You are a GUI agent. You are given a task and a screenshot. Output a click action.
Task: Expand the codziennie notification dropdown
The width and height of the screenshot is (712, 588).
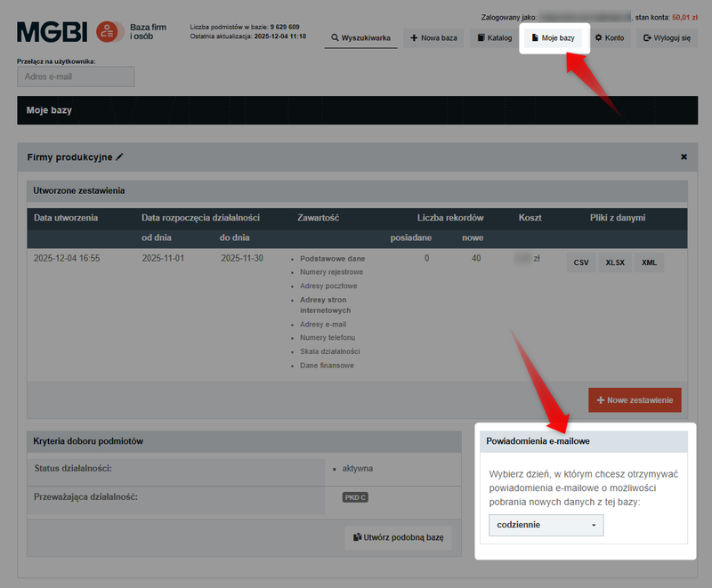546,525
